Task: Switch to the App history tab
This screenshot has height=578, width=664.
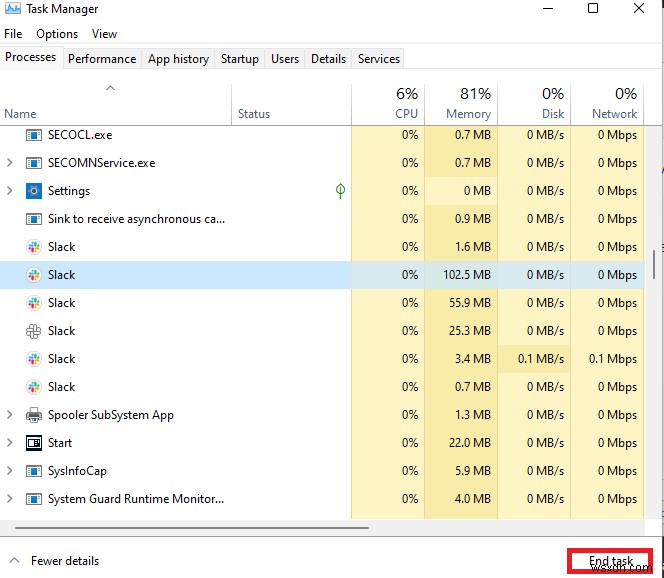Action: [x=178, y=58]
